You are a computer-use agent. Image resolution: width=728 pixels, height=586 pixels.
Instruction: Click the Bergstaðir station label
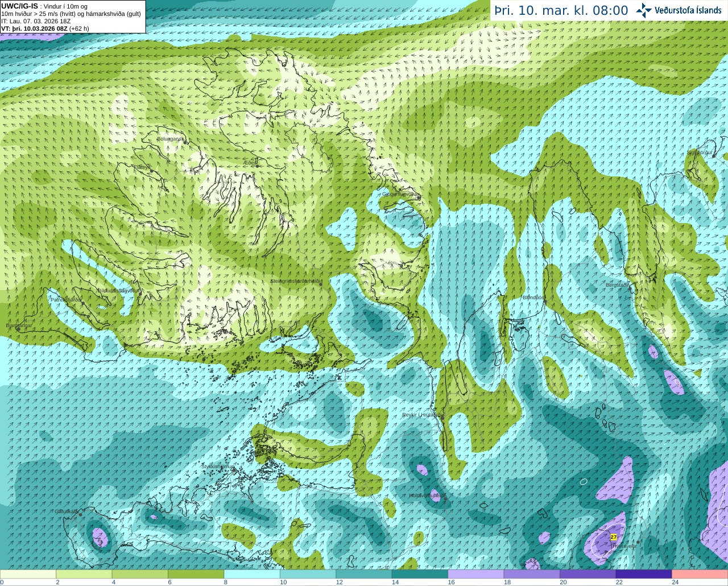(x=618, y=285)
